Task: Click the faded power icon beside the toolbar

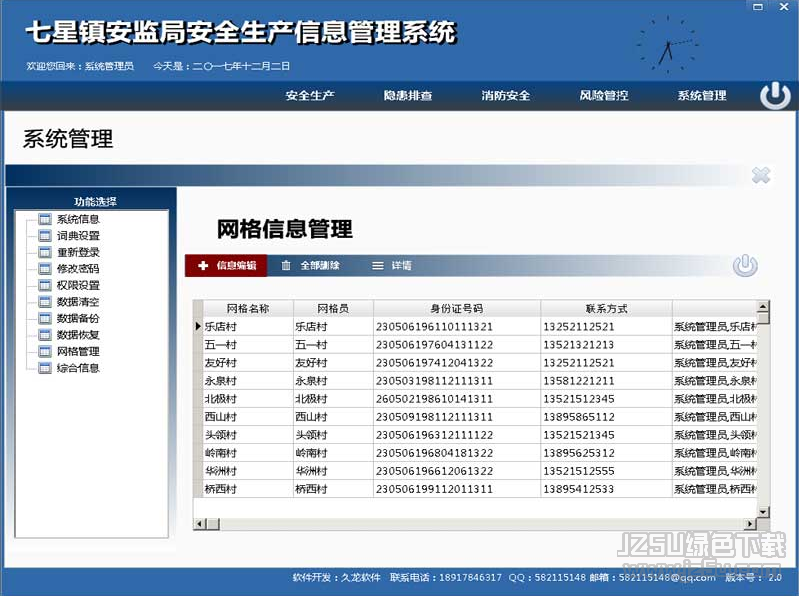Action: [745, 265]
